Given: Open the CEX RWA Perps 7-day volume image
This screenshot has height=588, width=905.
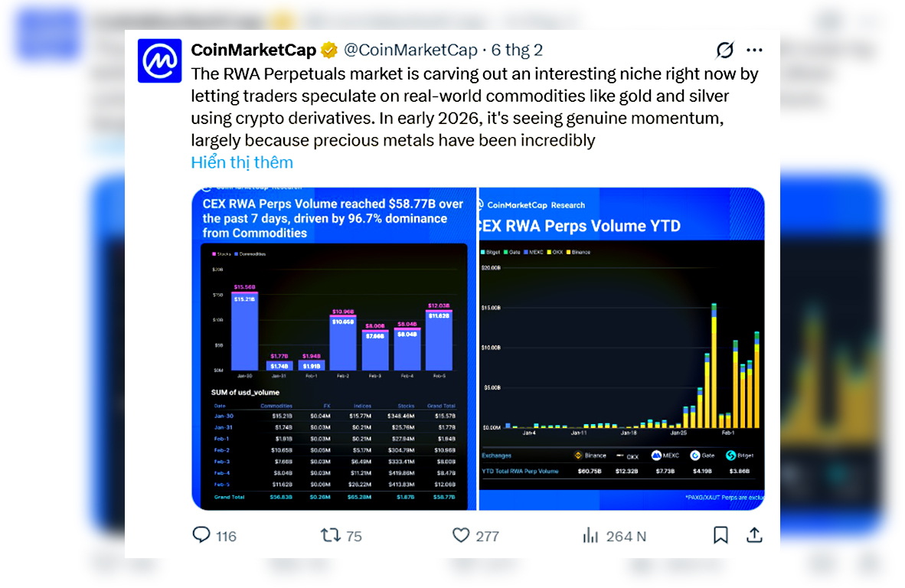Looking at the screenshot, I should tap(333, 348).
